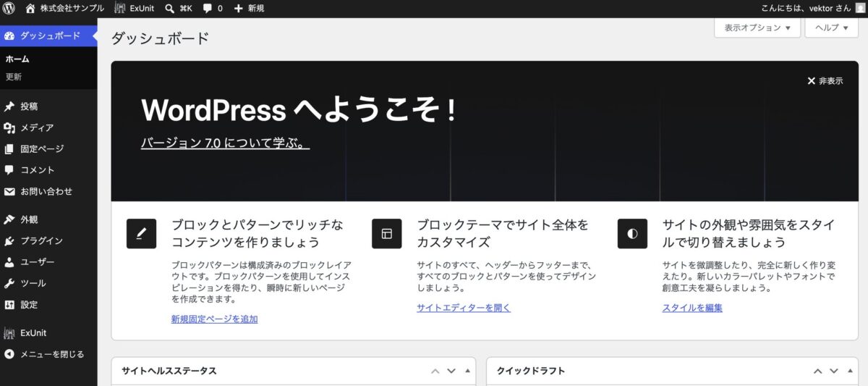Image resolution: width=868 pixels, height=386 pixels.
Task: Dismiss welcome panel with 非表示
Action: pyautogui.click(x=825, y=81)
